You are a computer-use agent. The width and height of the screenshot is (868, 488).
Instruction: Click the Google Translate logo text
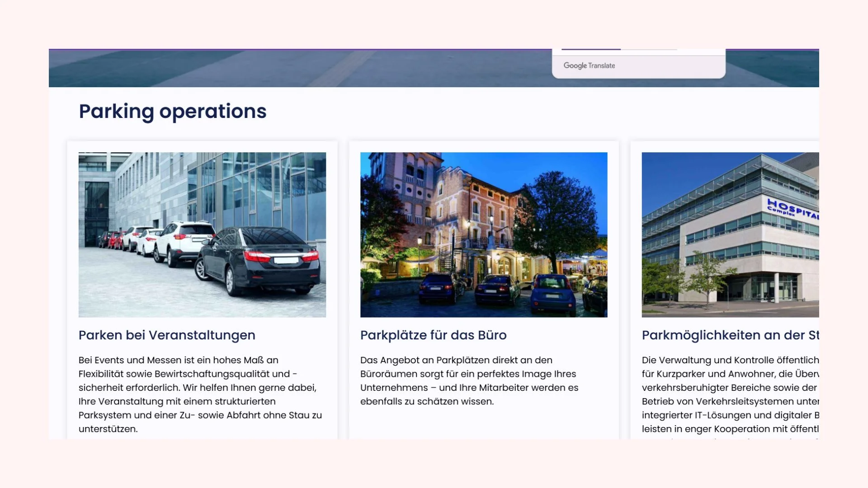pyautogui.click(x=589, y=66)
